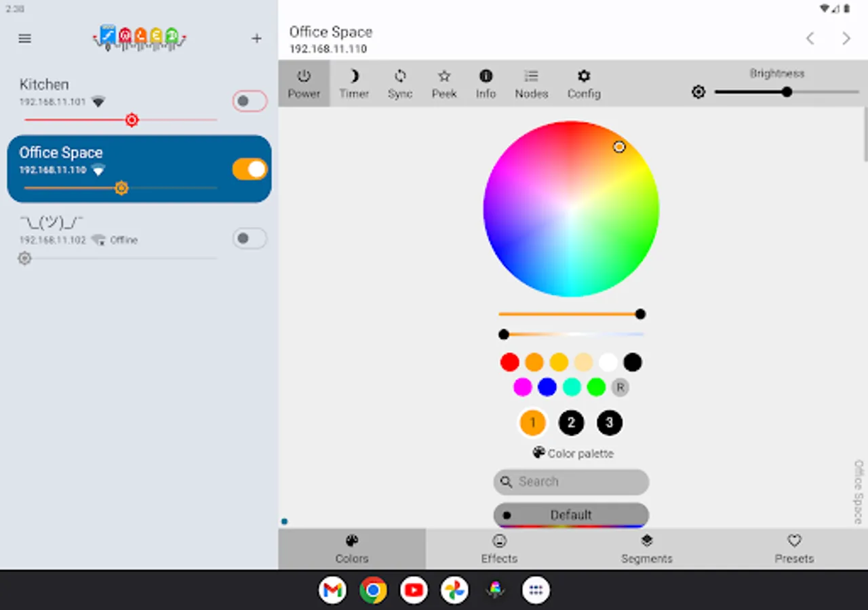Click the 192.168.11.110 address in header
Image resolution: width=868 pixels, height=610 pixels.
point(328,49)
